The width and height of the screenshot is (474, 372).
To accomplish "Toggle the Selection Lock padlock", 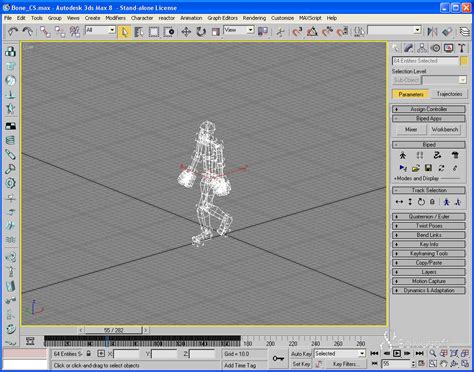I will point(89,354).
